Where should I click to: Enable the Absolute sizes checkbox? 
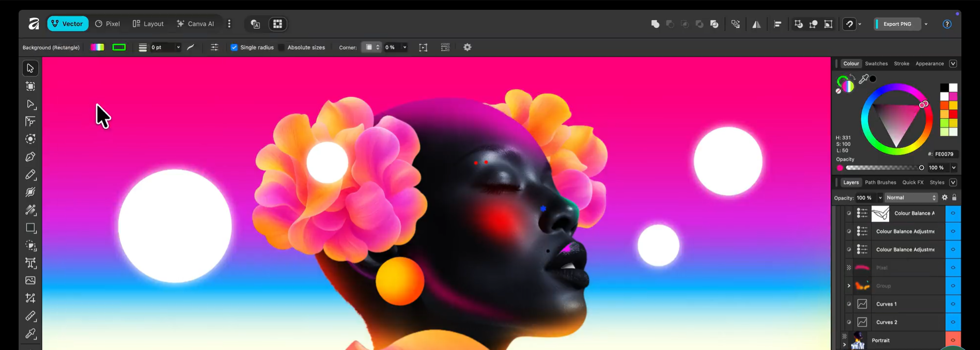[x=282, y=47]
